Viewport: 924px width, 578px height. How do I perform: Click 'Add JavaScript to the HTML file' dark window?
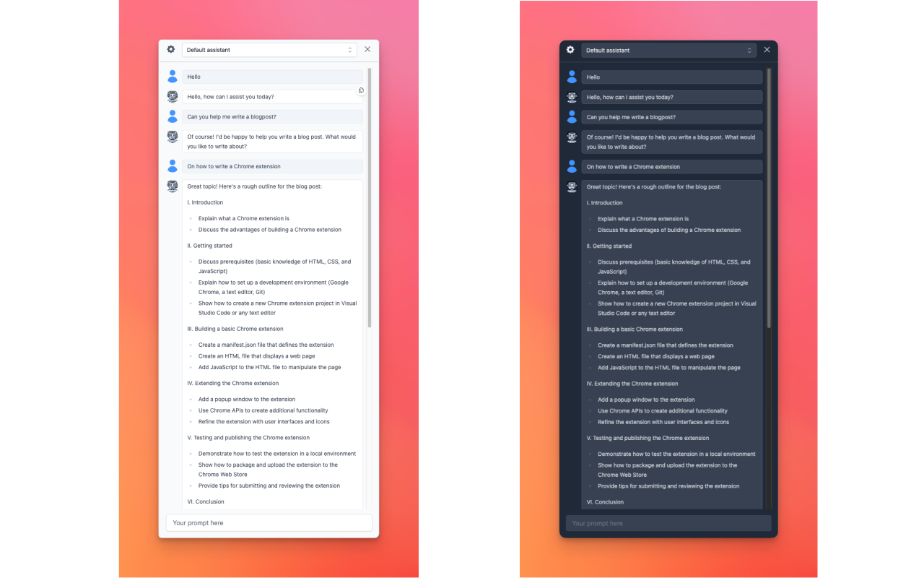[669, 368]
